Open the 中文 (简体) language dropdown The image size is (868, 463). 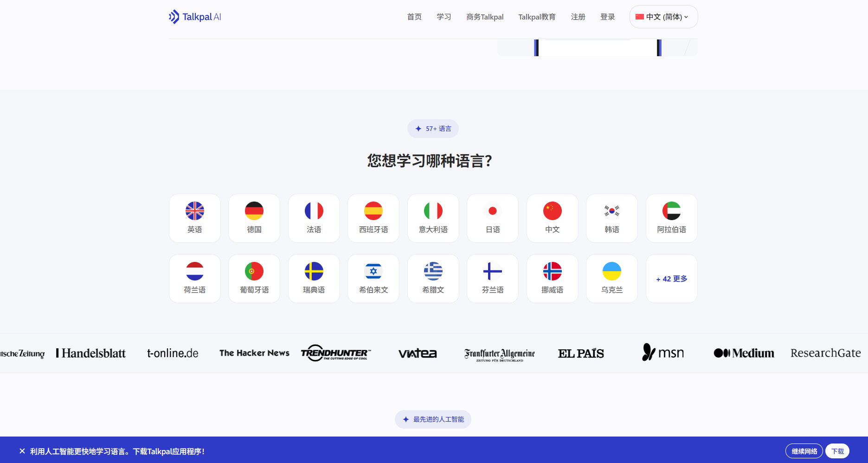click(663, 17)
